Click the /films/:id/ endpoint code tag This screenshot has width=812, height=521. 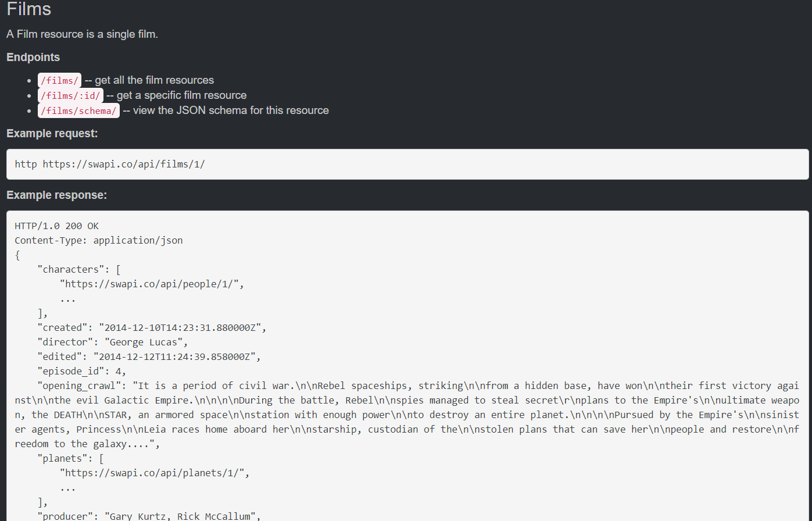[70, 95]
